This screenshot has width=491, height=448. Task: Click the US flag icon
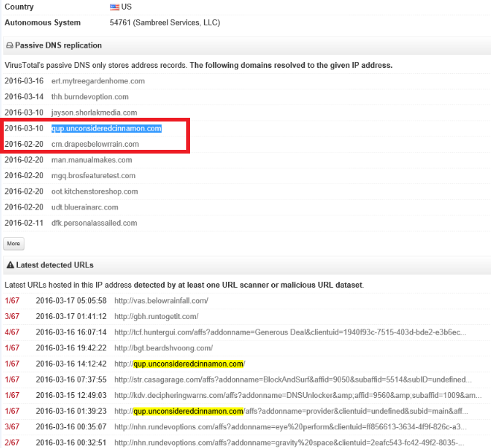115,7
